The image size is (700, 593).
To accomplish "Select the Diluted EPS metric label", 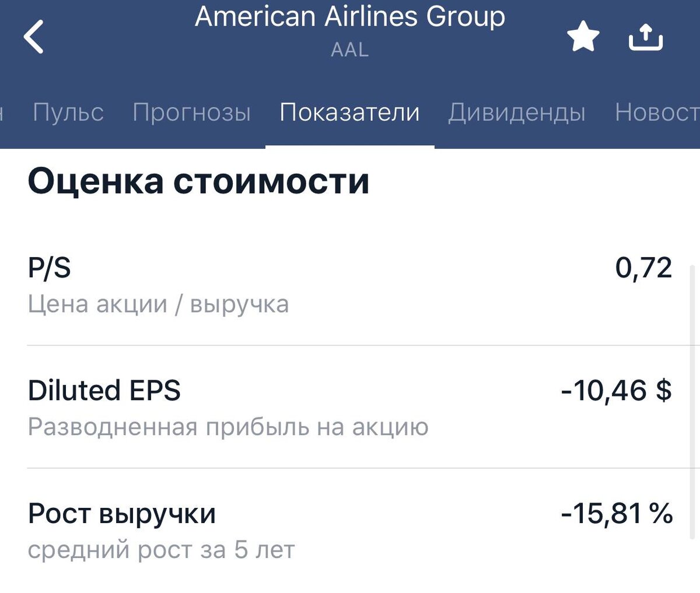I will 104,390.
